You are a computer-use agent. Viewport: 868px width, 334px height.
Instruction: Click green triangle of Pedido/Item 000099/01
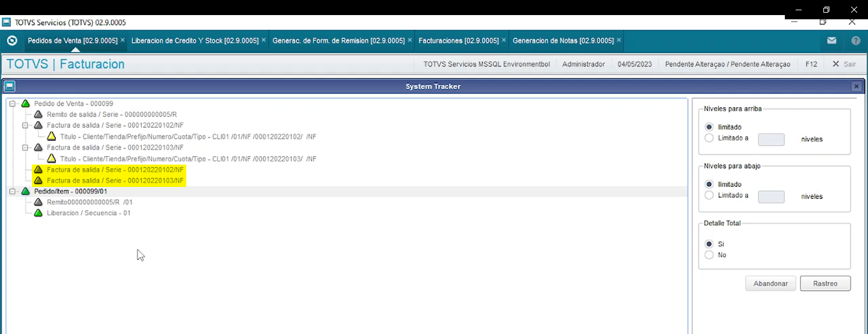pos(25,191)
